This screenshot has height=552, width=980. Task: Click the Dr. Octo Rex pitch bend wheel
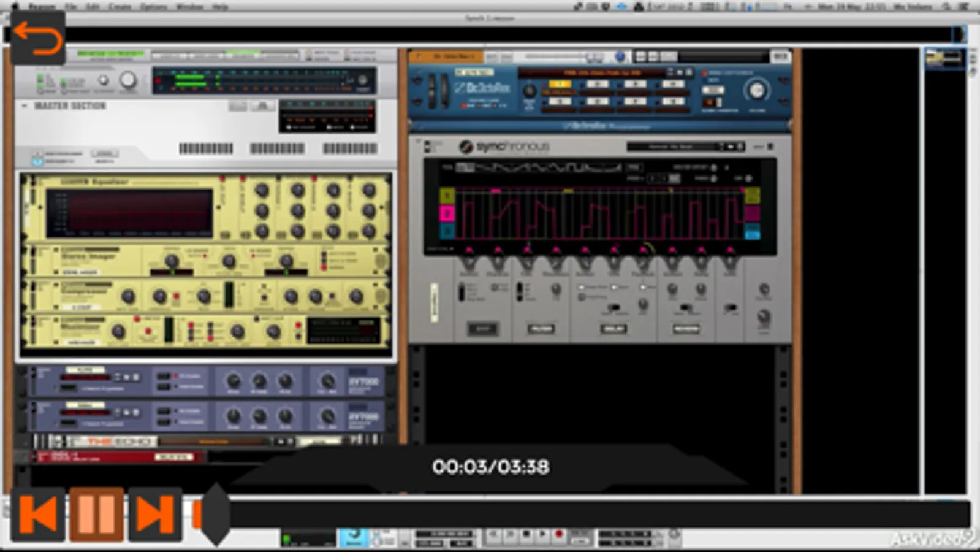pos(431,91)
